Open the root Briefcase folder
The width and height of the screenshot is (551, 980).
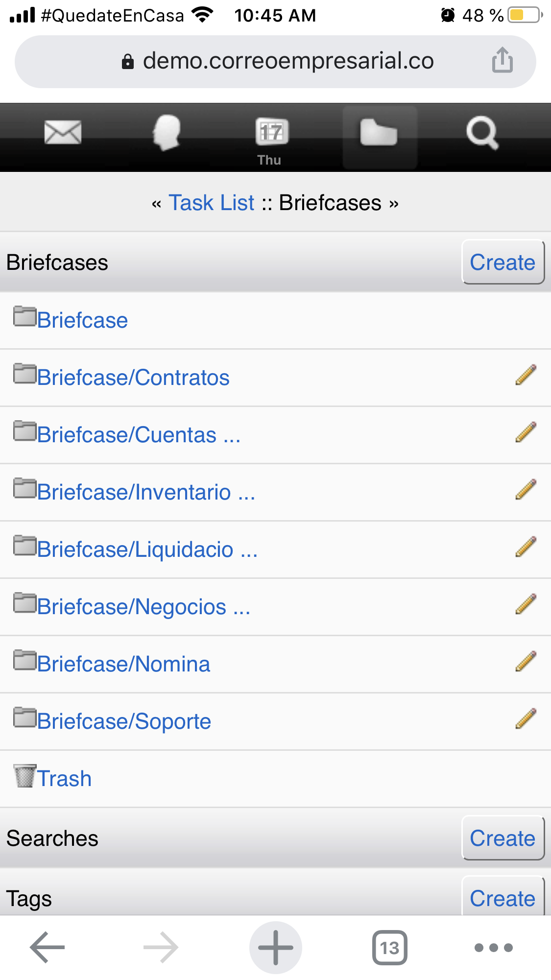[x=82, y=320]
